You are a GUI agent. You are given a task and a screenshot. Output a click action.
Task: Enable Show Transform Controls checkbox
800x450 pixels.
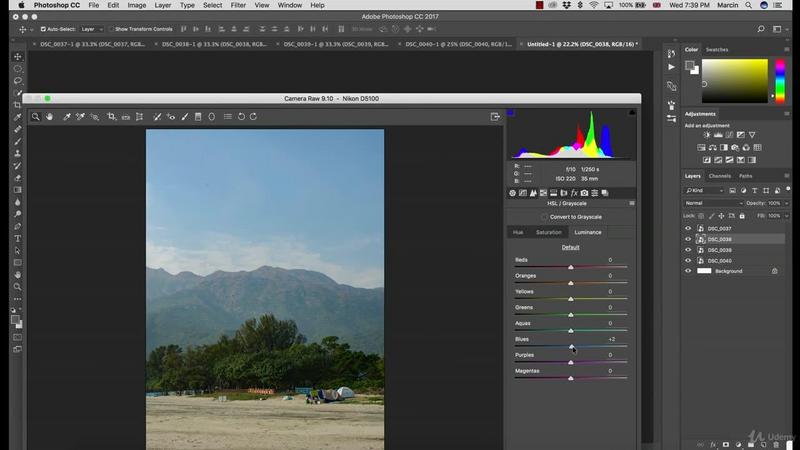coord(112,29)
